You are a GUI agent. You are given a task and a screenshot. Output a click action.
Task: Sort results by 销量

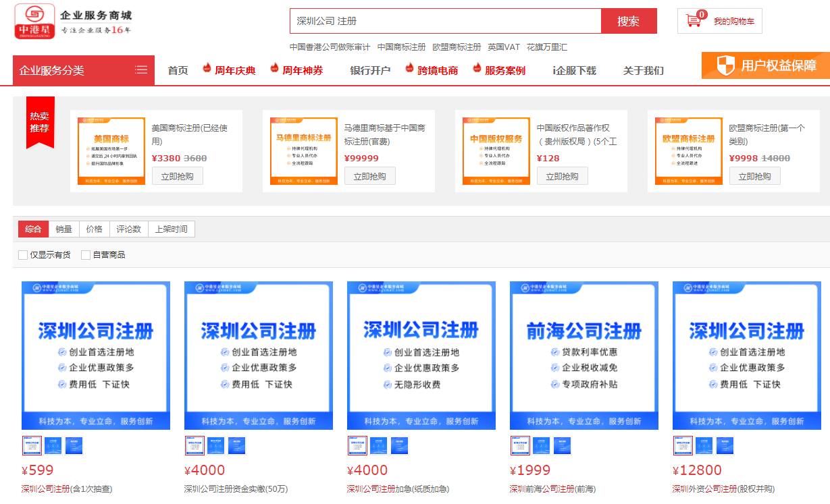[64, 229]
